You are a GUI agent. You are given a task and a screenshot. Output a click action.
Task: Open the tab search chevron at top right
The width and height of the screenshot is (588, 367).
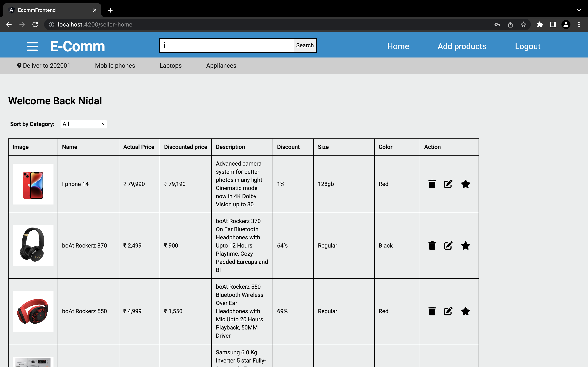(579, 10)
